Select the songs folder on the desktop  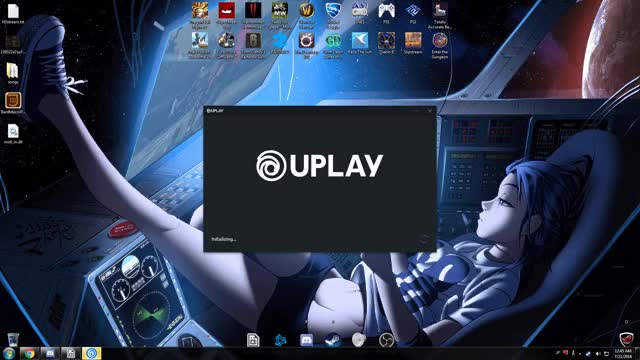point(13,73)
